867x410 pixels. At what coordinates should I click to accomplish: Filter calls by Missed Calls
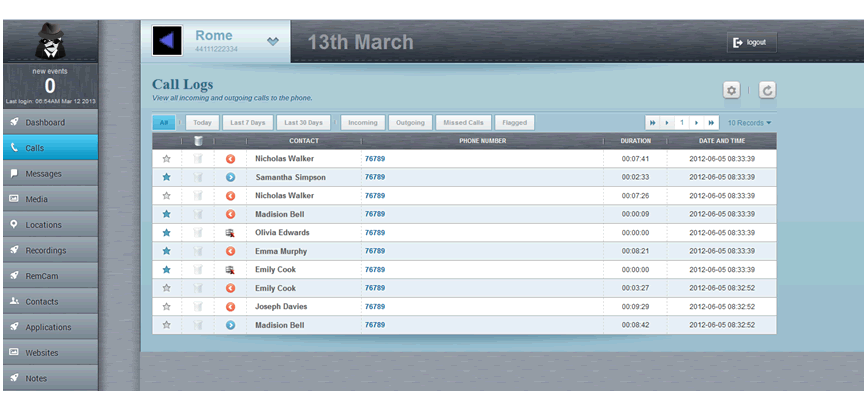pos(462,122)
